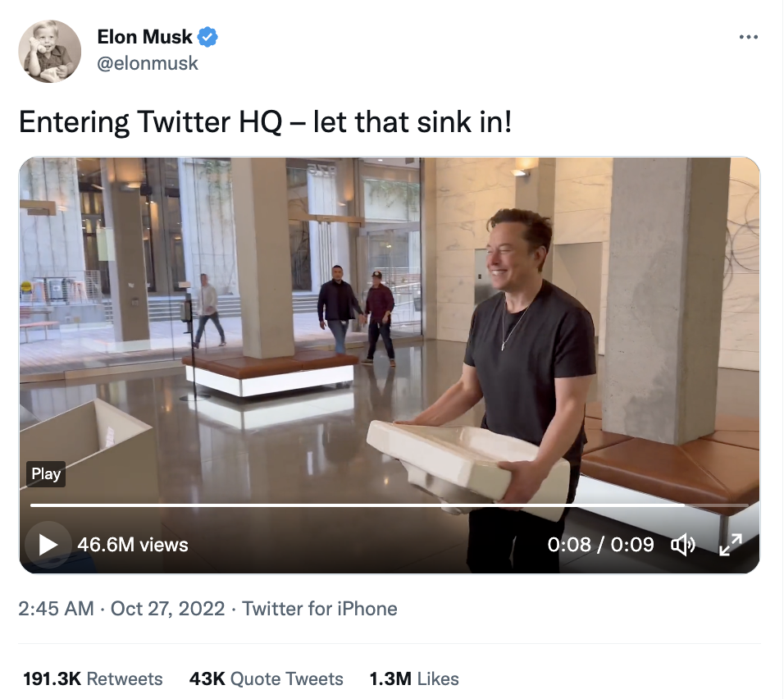The image size is (784, 699).
Task: Seek along the video progress bar
Action: pos(389,505)
